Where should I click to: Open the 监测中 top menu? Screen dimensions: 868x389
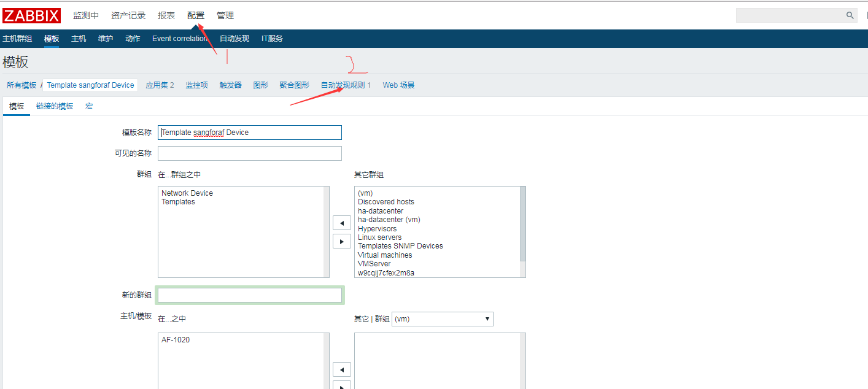86,15
